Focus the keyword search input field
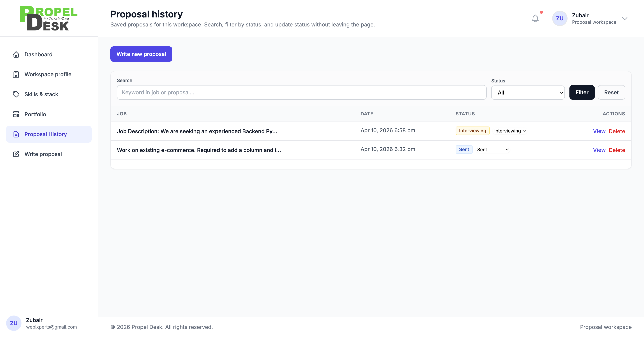This screenshot has width=644, height=337. pos(301,93)
